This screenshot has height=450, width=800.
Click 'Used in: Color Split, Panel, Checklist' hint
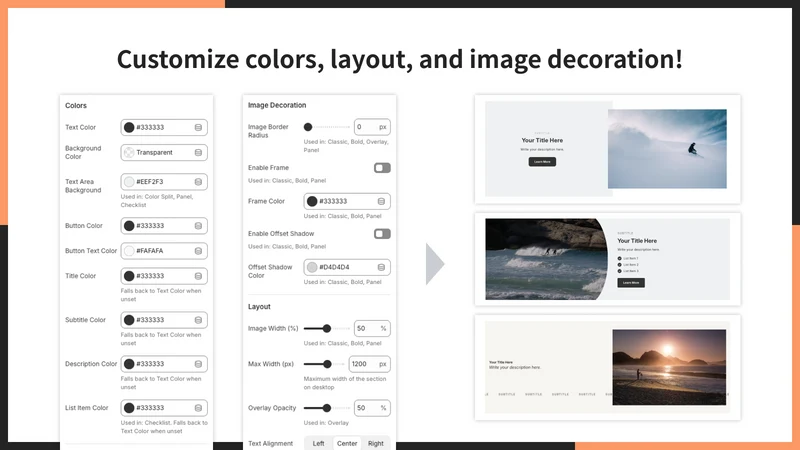pos(157,201)
